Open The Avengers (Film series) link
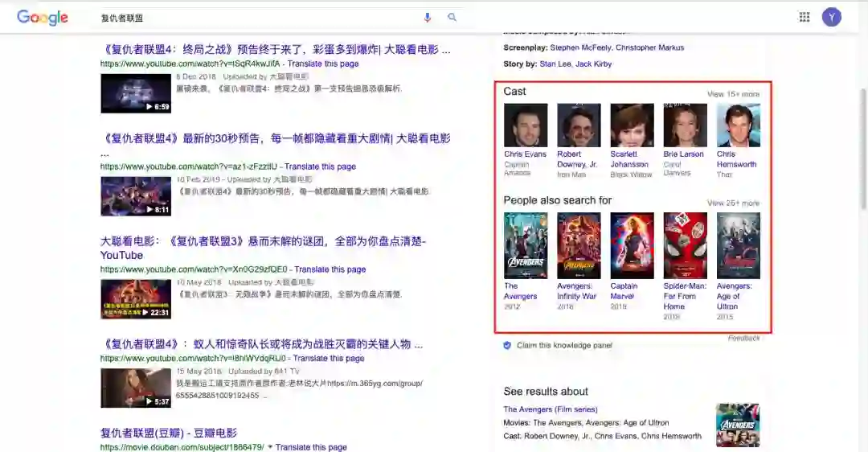Image resolution: width=868 pixels, height=452 pixels. pyautogui.click(x=551, y=409)
